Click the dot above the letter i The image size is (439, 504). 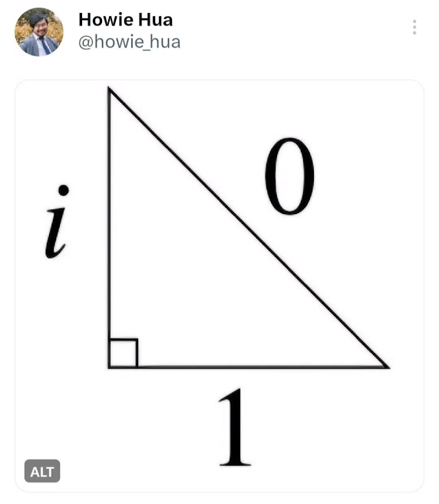64,190
